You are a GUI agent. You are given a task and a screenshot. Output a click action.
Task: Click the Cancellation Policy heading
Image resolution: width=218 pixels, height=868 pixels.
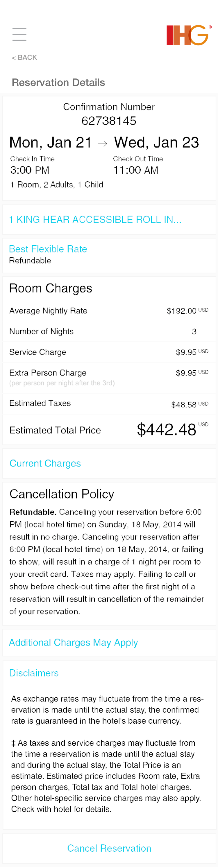62,494
